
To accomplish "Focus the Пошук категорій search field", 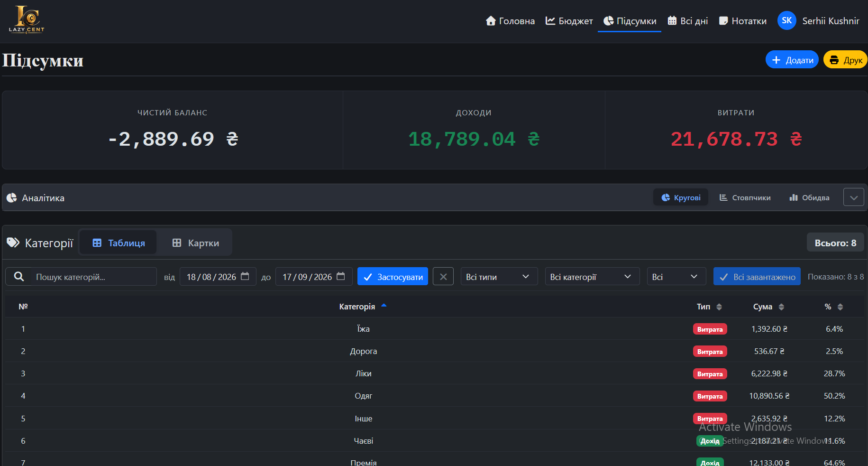I will coord(94,277).
